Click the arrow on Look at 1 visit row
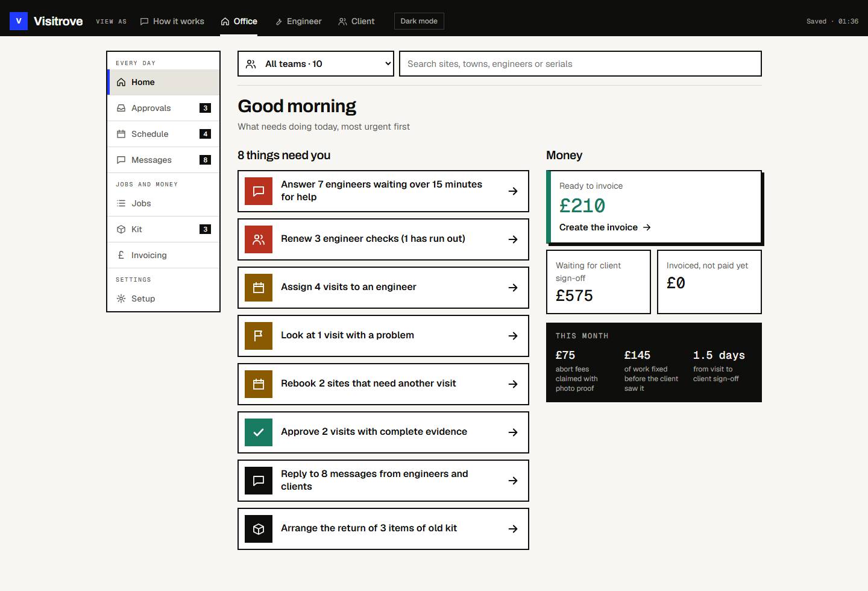 pyautogui.click(x=513, y=336)
